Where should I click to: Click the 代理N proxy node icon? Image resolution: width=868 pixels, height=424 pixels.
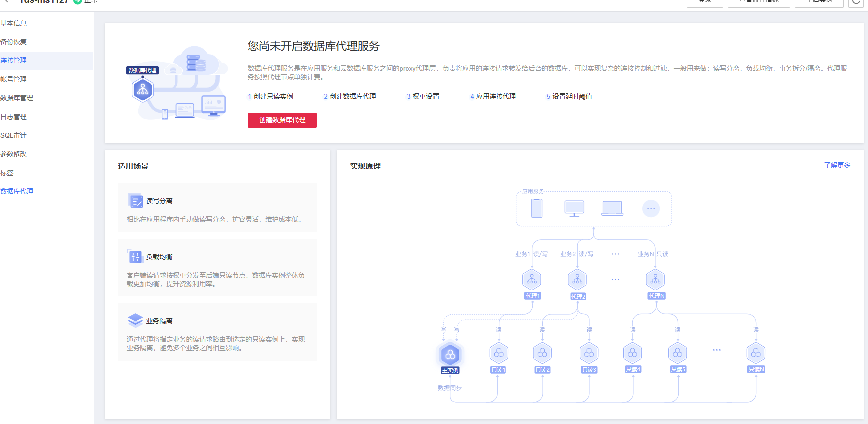coord(655,280)
